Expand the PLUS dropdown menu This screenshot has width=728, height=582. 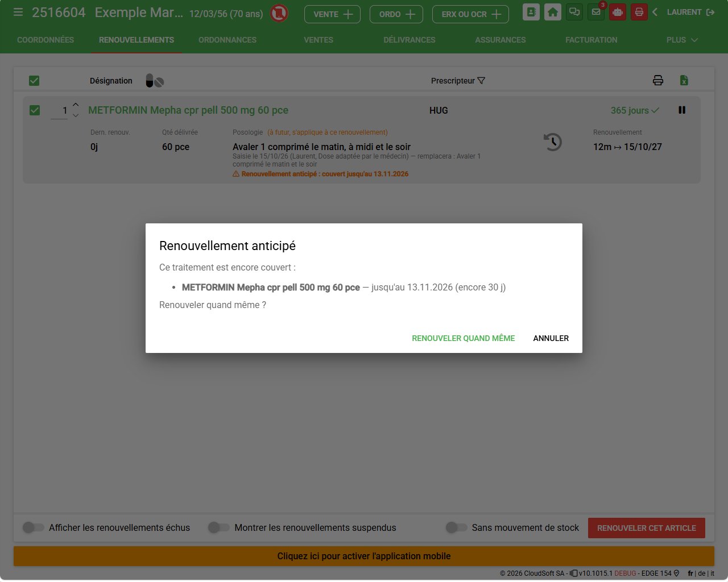[x=682, y=40]
